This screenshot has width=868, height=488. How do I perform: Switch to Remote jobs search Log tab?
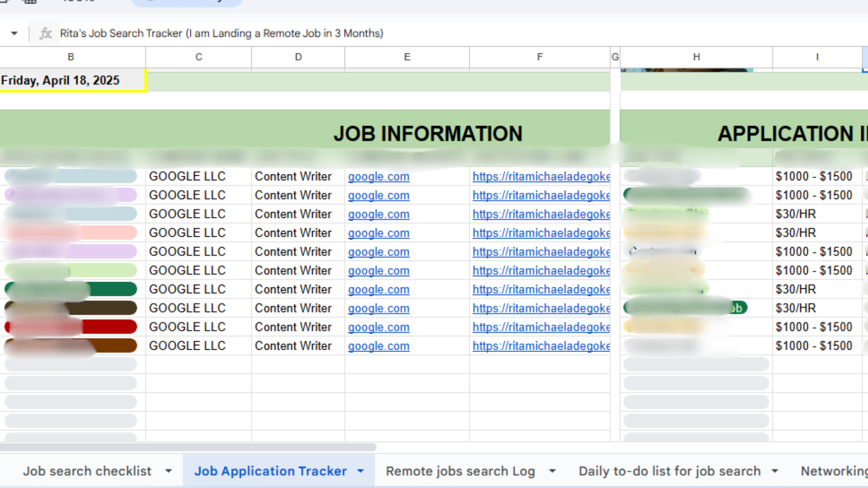pos(460,471)
